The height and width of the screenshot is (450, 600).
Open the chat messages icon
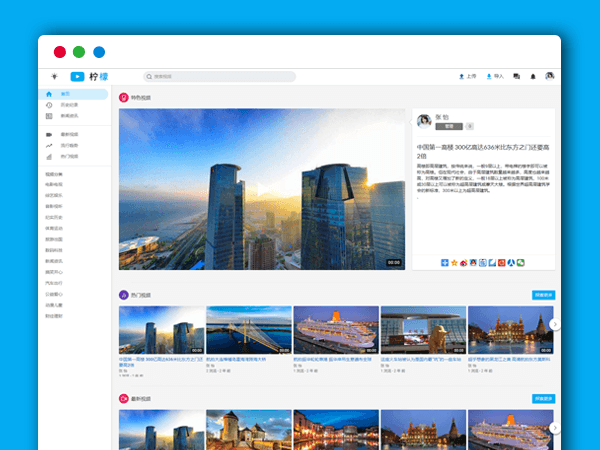[x=517, y=76]
